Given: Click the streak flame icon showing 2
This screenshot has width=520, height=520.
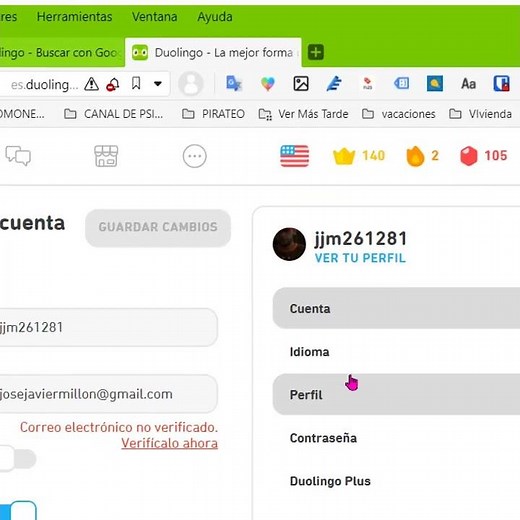Looking at the screenshot, I should (422, 156).
